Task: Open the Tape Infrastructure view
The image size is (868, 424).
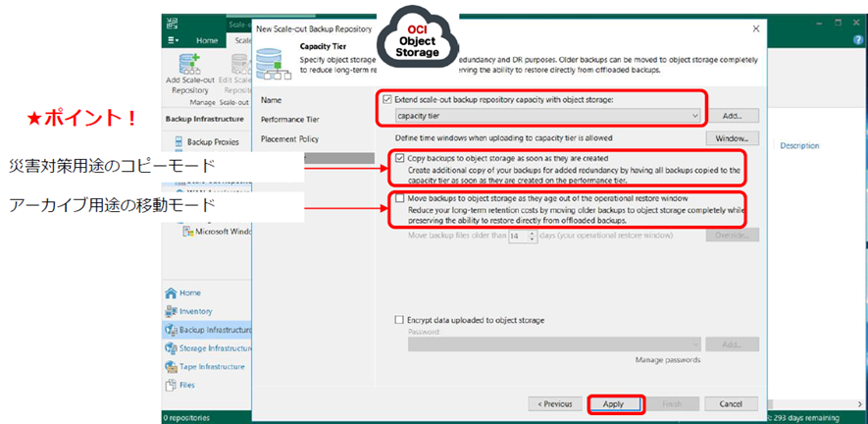Action: (x=205, y=366)
